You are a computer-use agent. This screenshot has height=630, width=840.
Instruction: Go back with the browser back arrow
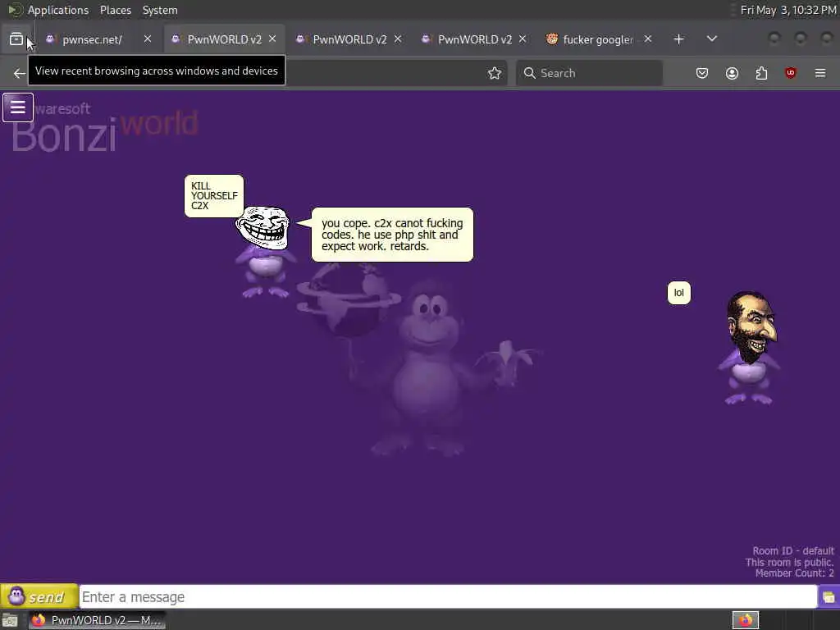pyautogui.click(x=20, y=73)
